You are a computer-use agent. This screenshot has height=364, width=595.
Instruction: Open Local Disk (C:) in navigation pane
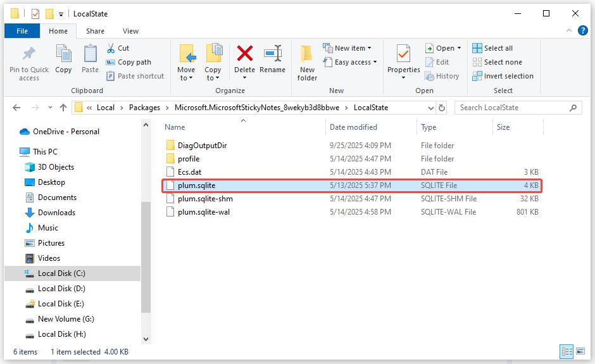pyautogui.click(x=61, y=273)
